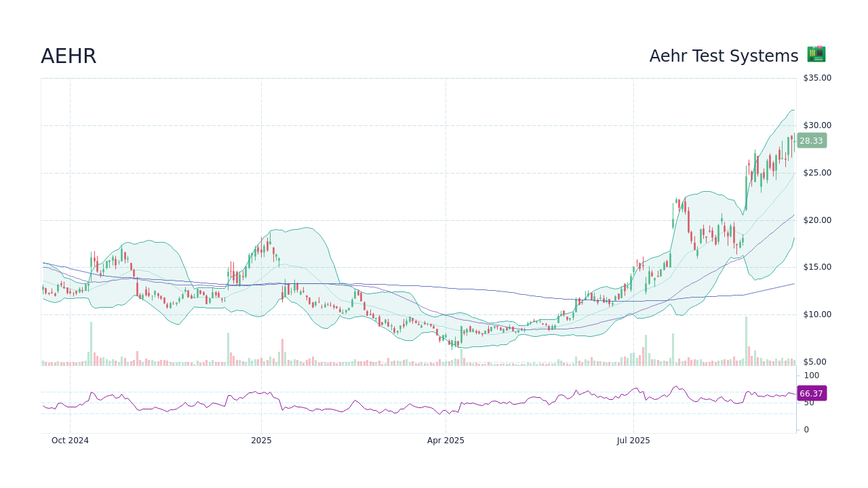868x488 pixels.
Task: Toggle the dashed $10.00 support line
Action: tap(407, 314)
